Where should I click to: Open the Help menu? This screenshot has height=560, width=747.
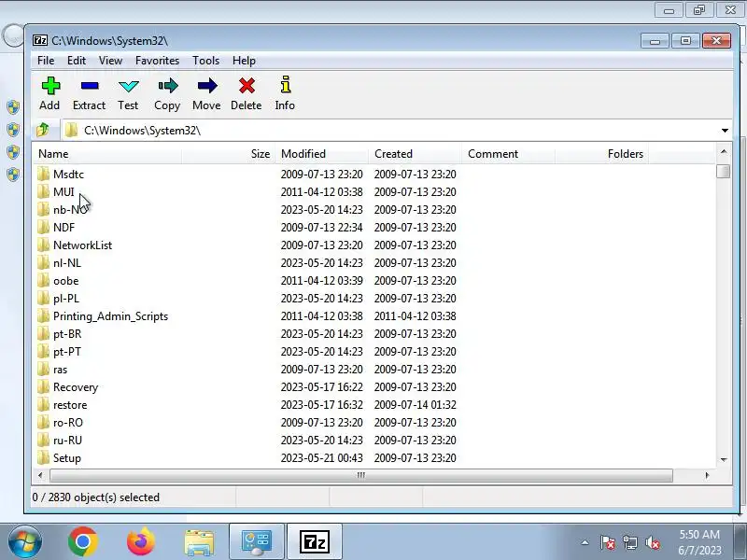pyautogui.click(x=244, y=61)
